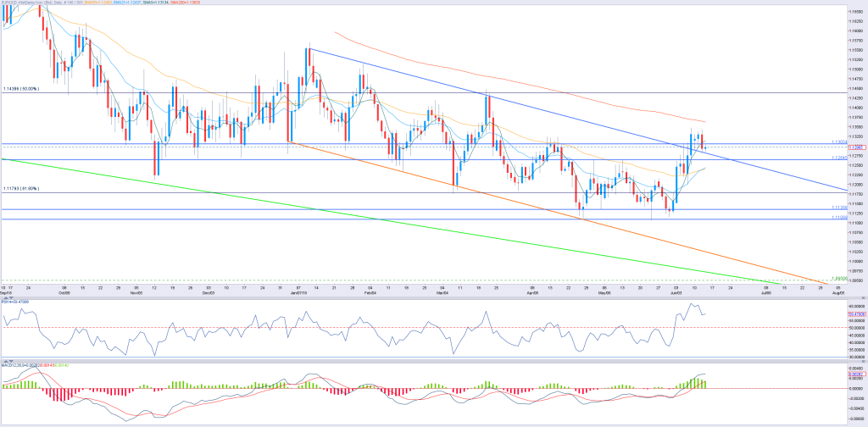This screenshot has width=868, height=427.
Task: Click the red-boxed MACD current value marker
Action: point(855,374)
